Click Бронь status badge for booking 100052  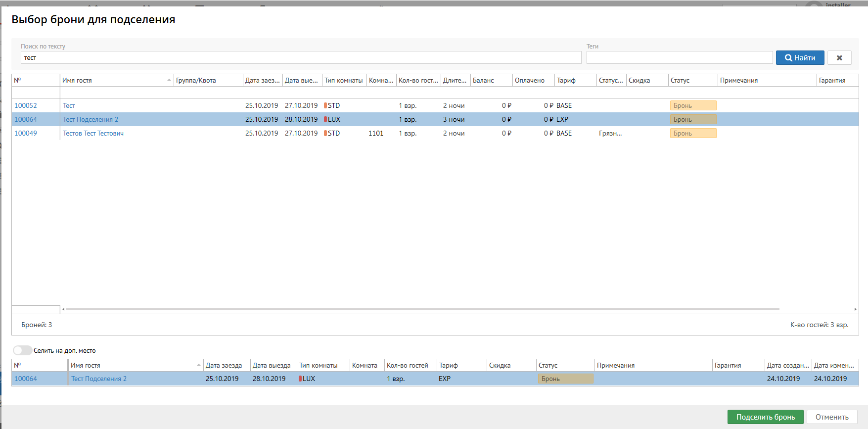pos(692,106)
